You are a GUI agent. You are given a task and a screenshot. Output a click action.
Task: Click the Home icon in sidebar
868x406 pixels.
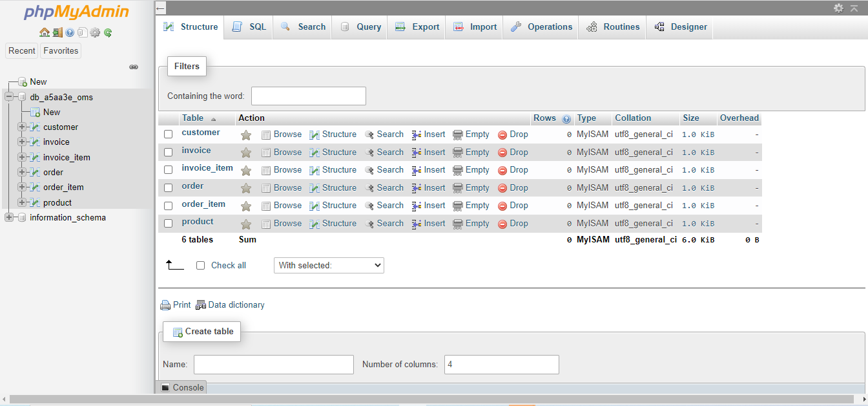click(44, 32)
